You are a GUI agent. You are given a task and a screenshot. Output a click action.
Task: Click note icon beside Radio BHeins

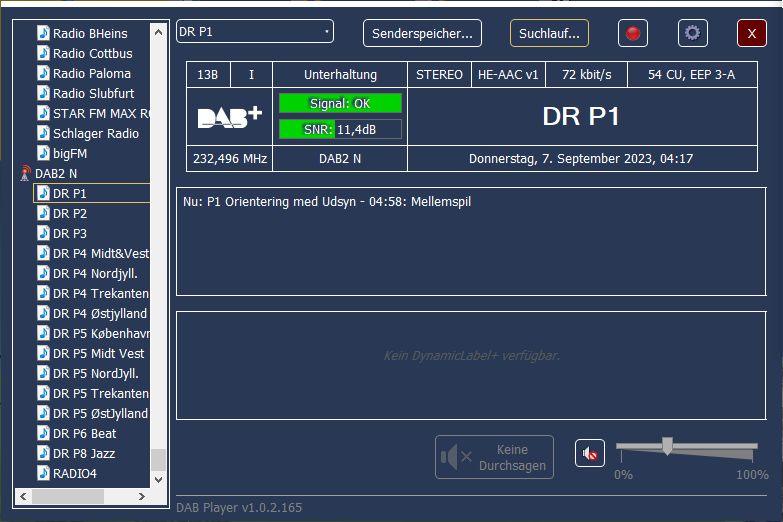(x=43, y=33)
